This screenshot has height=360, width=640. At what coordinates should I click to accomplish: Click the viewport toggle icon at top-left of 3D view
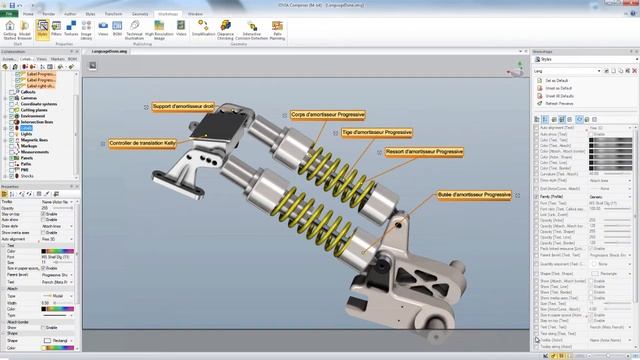pos(93,66)
